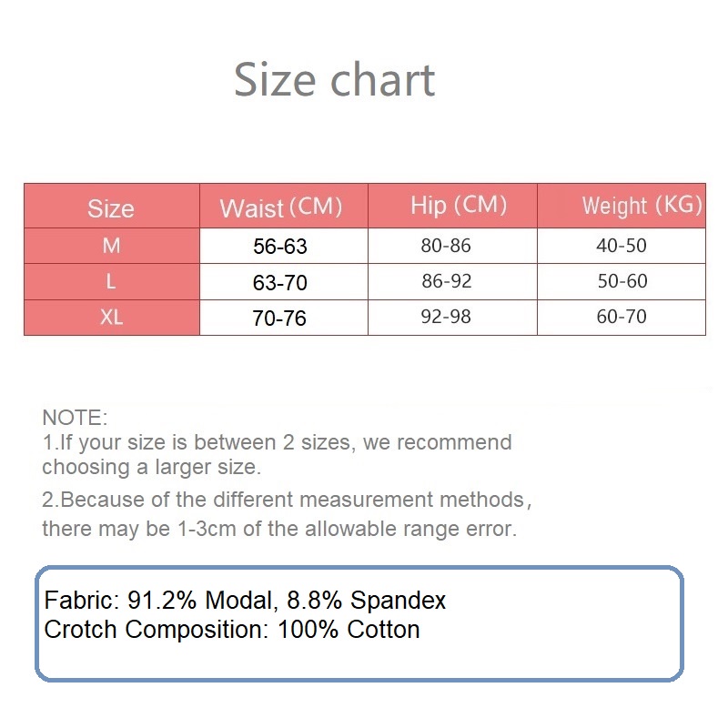This screenshot has height=728, width=728.
Task: Click the Hip (CM) column header
Action: coord(458,205)
